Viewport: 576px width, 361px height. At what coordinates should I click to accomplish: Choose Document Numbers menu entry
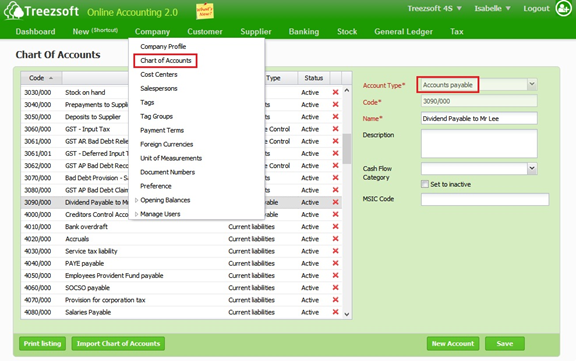[x=168, y=172]
